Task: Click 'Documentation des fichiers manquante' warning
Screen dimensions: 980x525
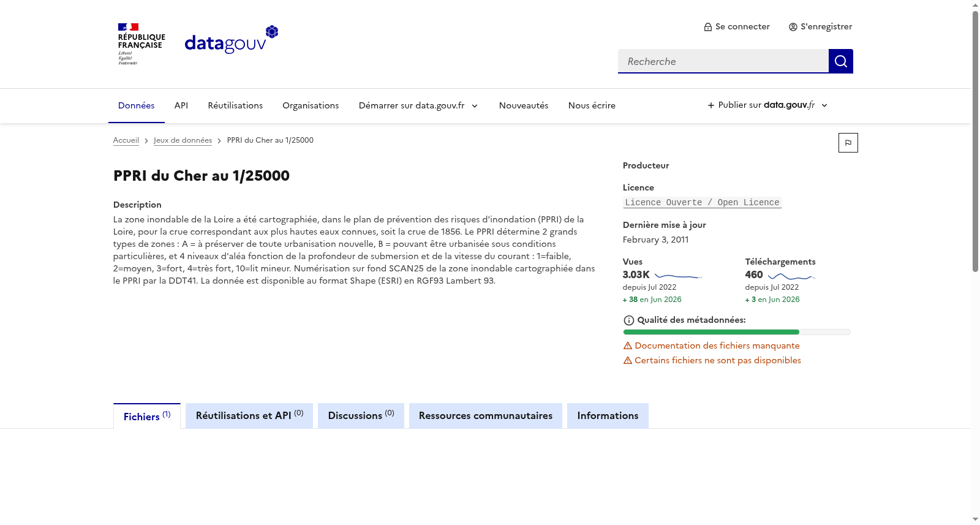Action: tap(712, 346)
